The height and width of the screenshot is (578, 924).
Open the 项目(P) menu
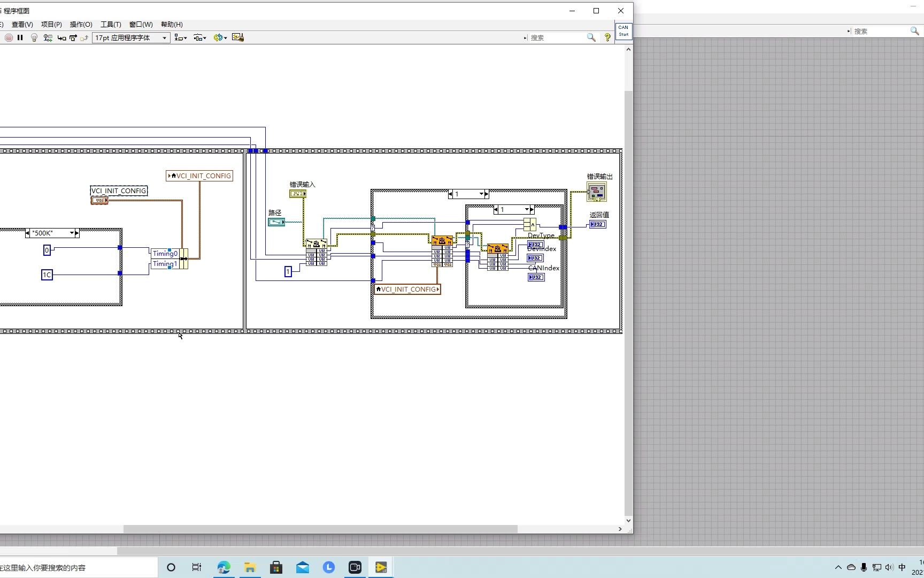point(51,25)
